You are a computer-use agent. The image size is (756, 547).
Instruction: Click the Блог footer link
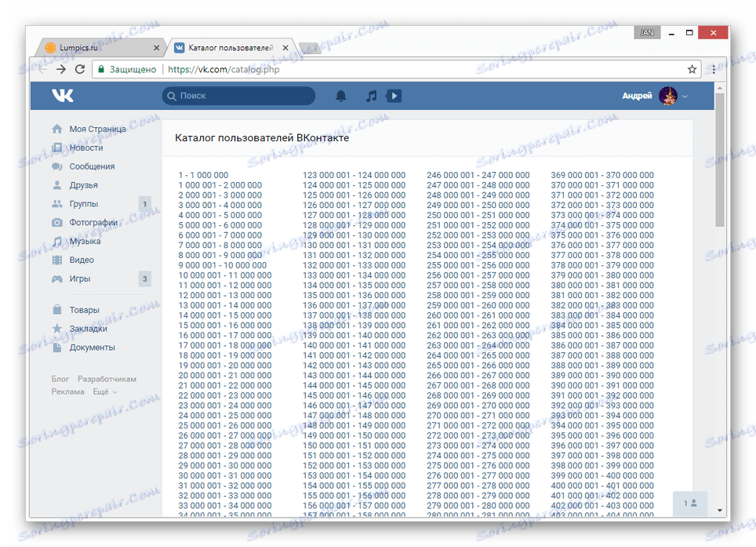(60, 379)
